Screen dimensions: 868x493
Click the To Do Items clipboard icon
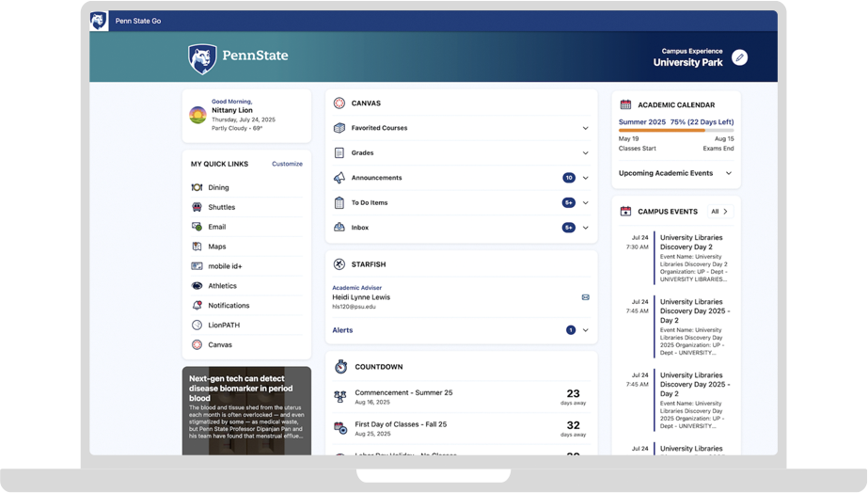[339, 202]
